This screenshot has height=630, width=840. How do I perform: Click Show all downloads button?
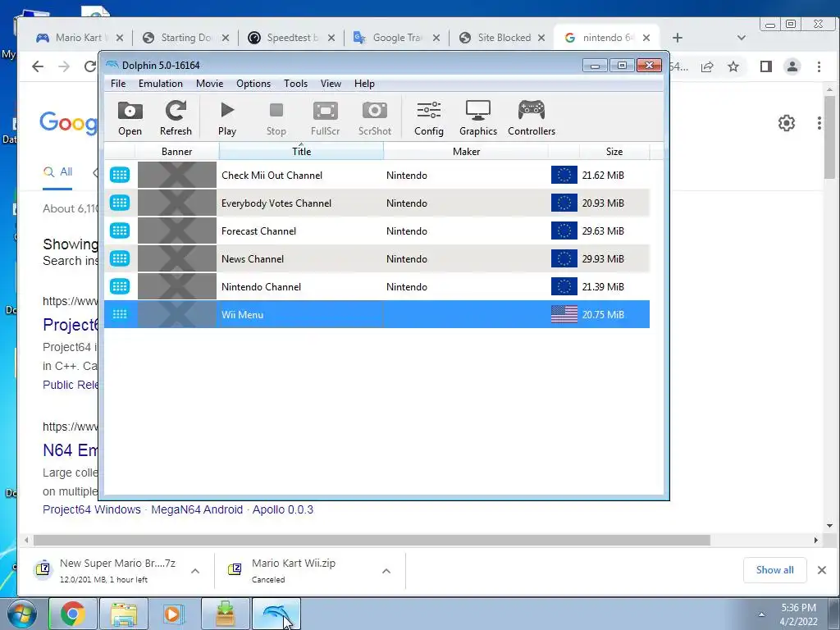774,570
